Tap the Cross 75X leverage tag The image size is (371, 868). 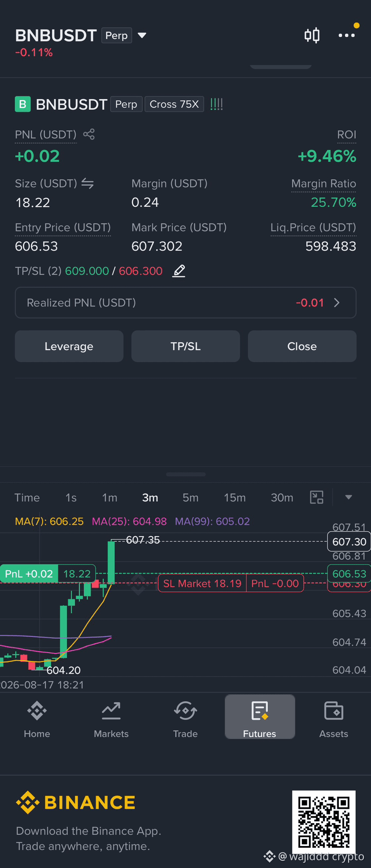174,104
